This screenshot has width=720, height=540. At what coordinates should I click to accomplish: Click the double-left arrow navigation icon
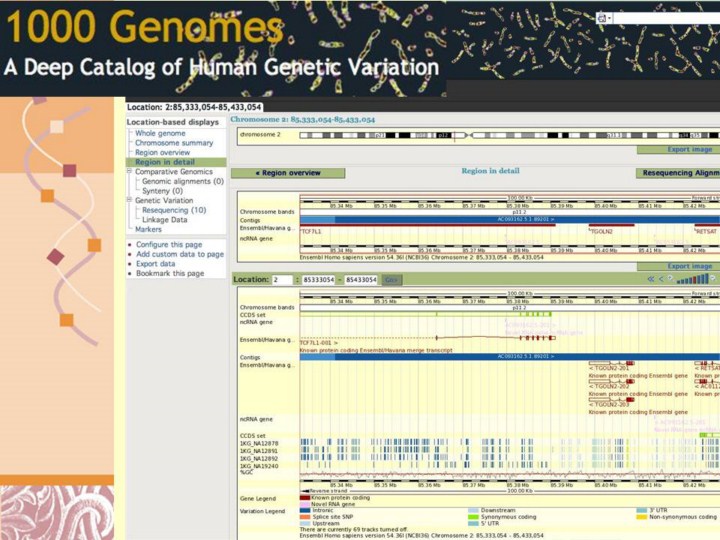(651, 279)
